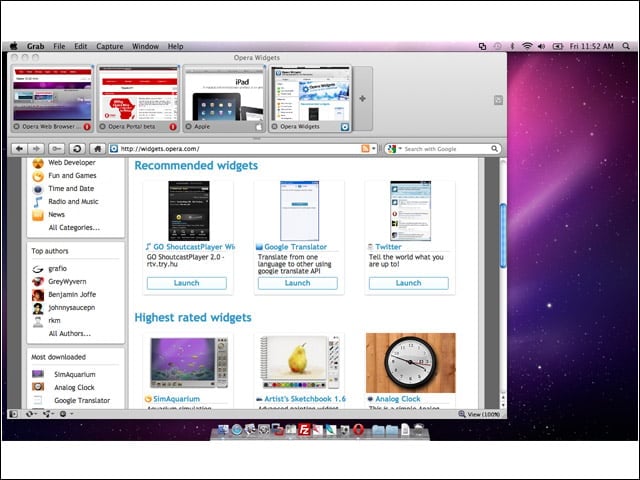The height and width of the screenshot is (480, 640).
Task: Go forward with the forward arrow button
Action: click(x=36, y=149)
